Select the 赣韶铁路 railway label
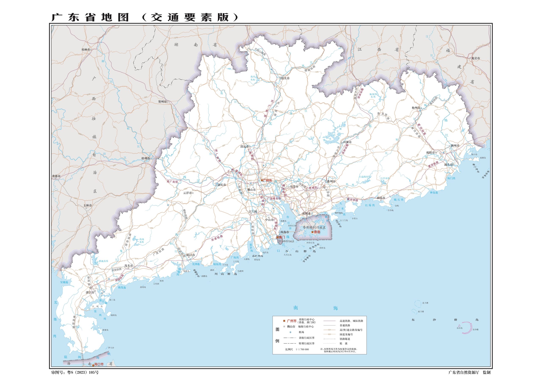This screenshot has height=392, width=542. pyautogui.click(x=310, y=68)
